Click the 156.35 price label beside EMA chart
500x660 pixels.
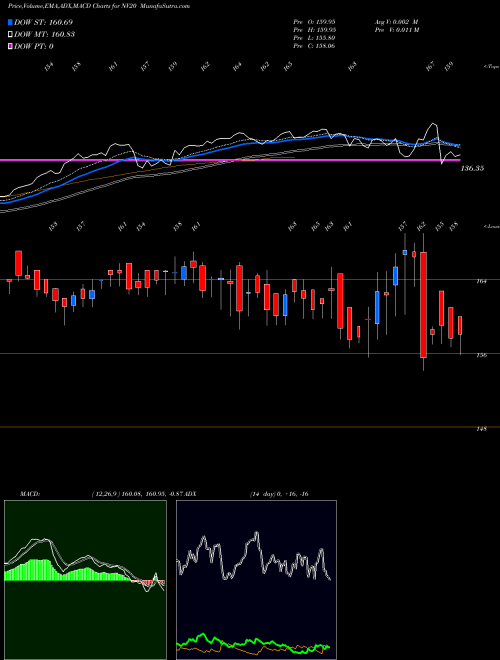coord(473,168)
